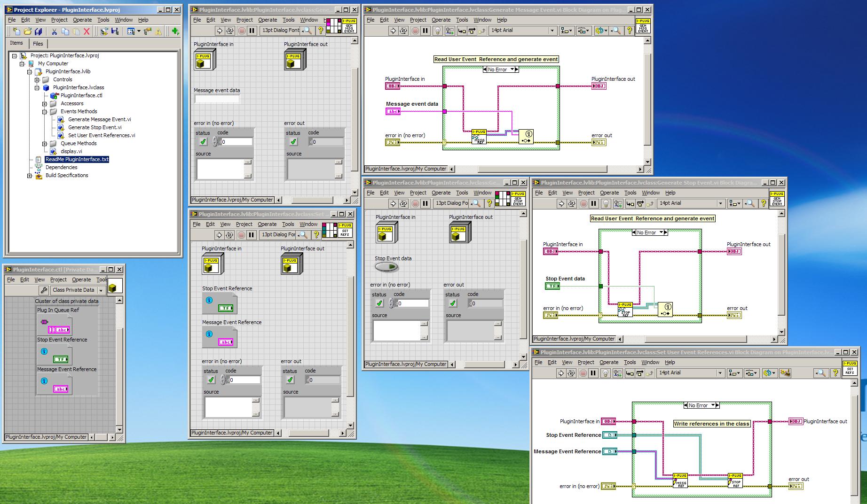Toggle error in status in Generate Message Event panel
Image resolution: width=867 pixels, height=504 pixels.
point(203,141)
